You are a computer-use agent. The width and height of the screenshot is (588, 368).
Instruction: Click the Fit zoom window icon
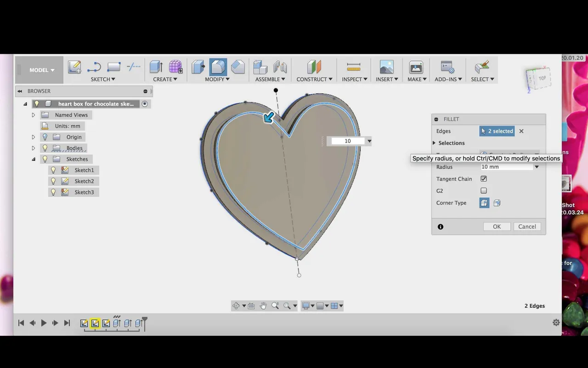pos(287,306)
